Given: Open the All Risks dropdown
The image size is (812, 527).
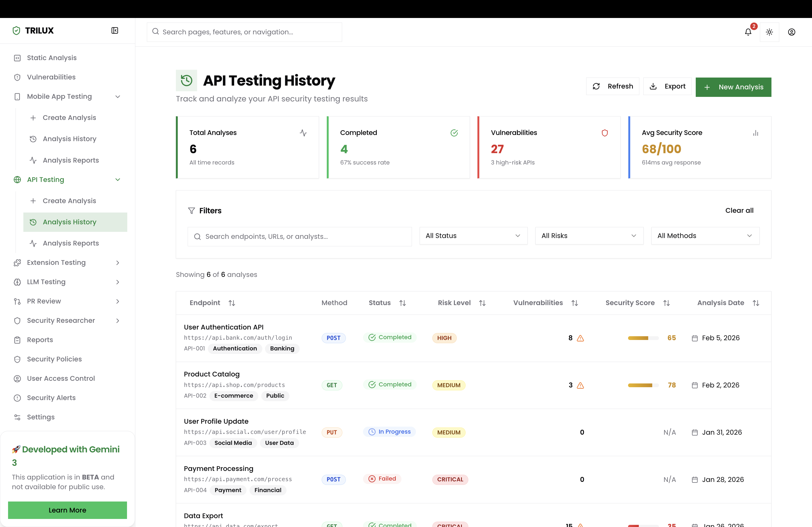Looking at the screenshot, I should pyautogui.click(x=589, y=236).
